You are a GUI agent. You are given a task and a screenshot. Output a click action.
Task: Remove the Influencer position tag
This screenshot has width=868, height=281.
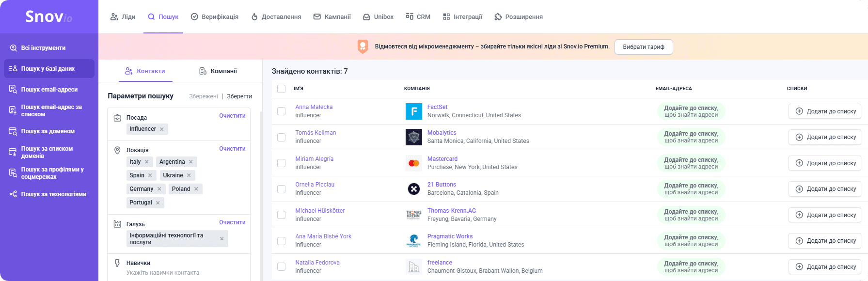pyautogui.click(x=162, y=129)
